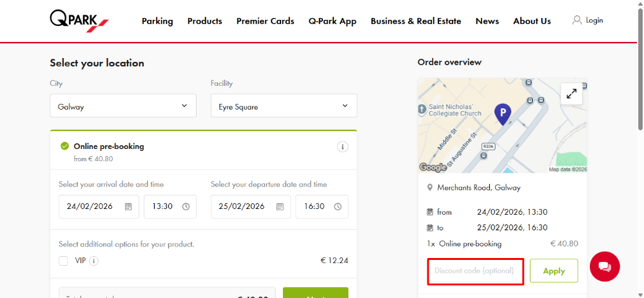Click the departure time field 16:30
This screenshot has width=644, height=298.
(322, 206)
